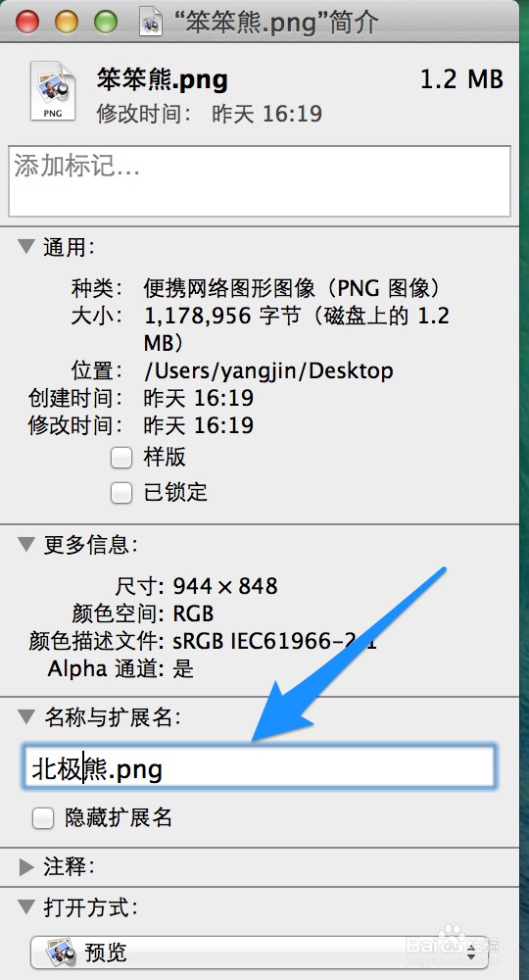The height and width of the screenshot is (980, 529).
Task: Click the 笨笨熊.png file name header
Action: pos(163,80)
